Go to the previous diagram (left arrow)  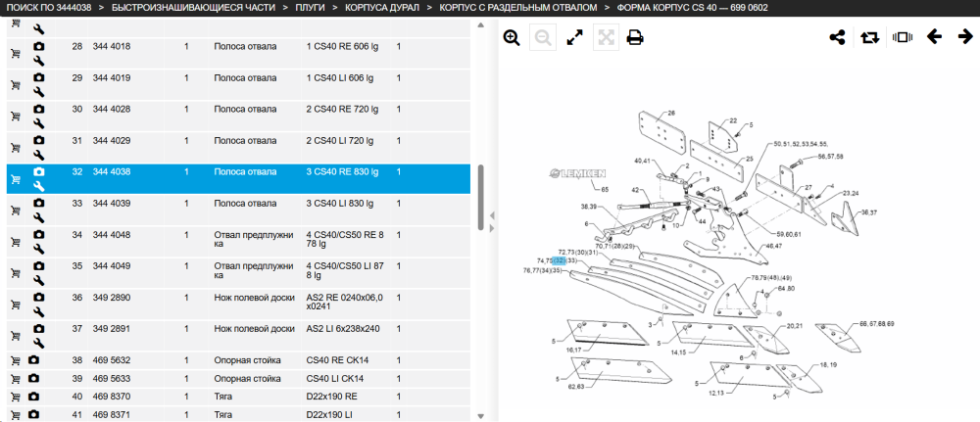coord(934,37)
